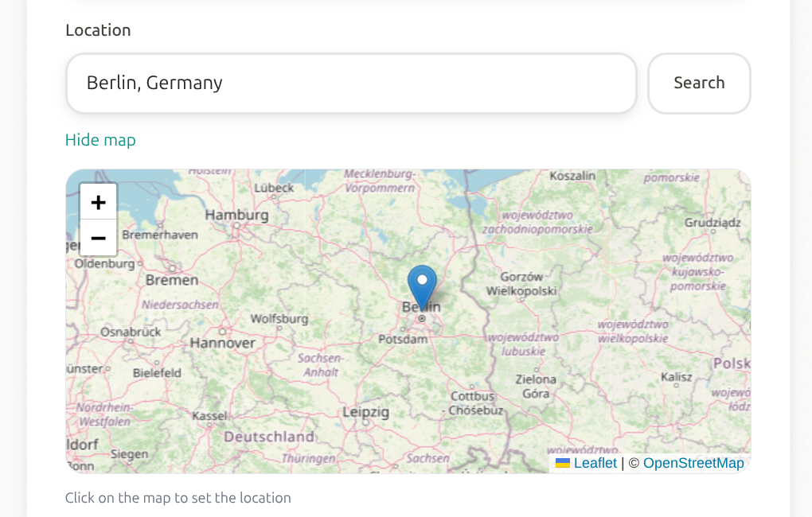The image size is (812, 517).
Task: Open the OpenStreetMap attribution link
Action: 693,463
